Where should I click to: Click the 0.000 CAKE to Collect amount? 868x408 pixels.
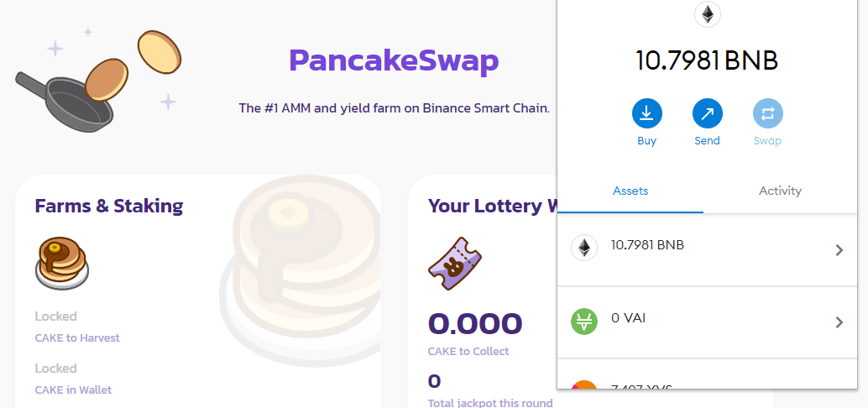click(475, 324)
